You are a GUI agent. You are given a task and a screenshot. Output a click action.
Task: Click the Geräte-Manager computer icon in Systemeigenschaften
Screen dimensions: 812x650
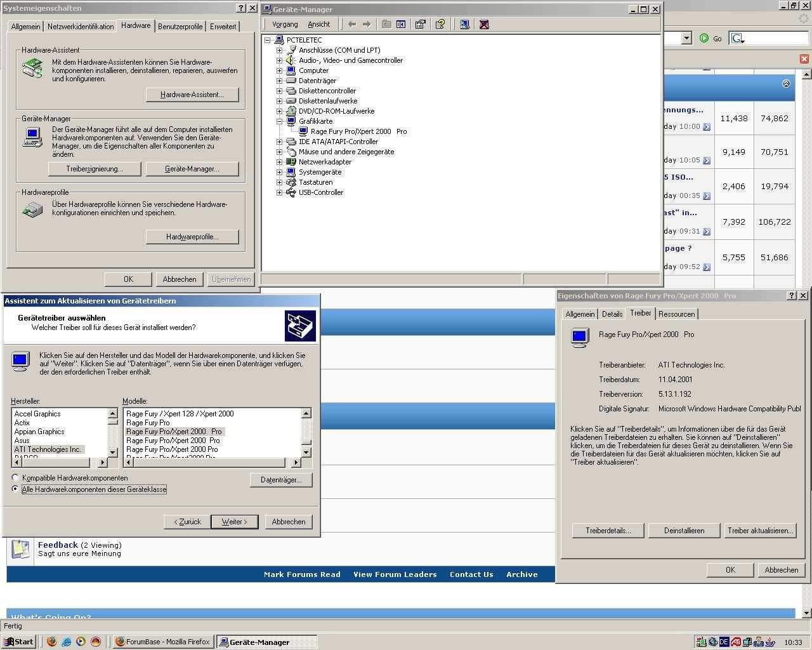click(32, 136)
